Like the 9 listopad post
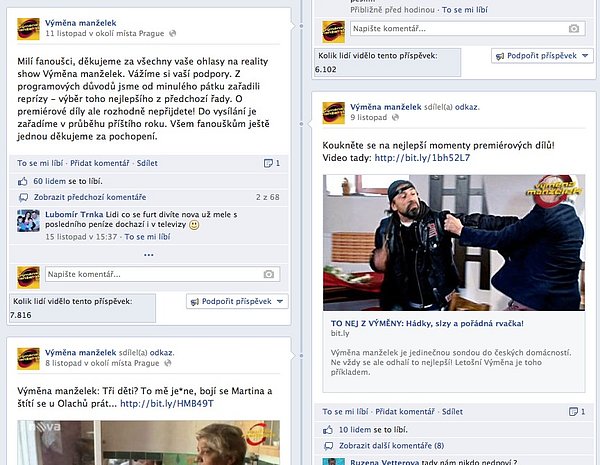Image resolution: width=600 pixels, height=465 pixels. pos(346,411)
